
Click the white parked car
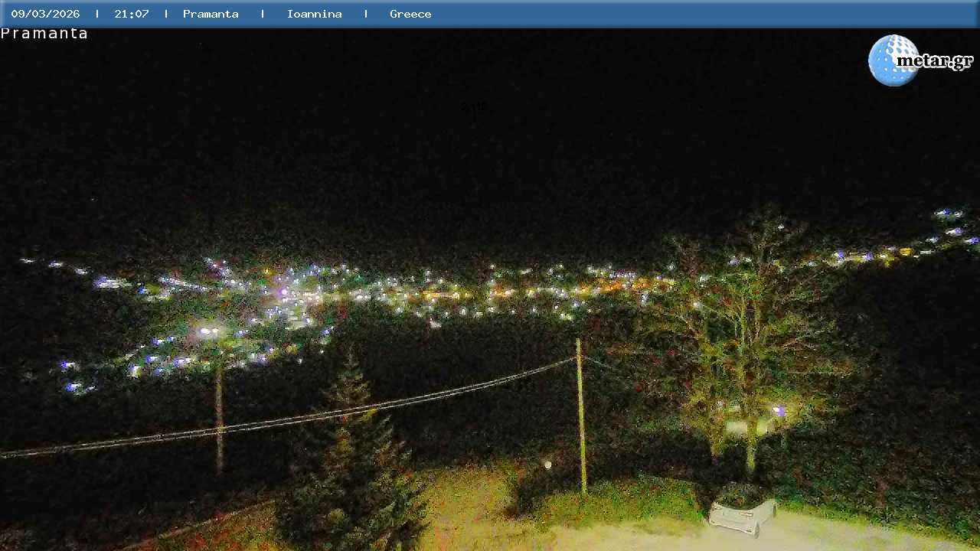[741, 508]
